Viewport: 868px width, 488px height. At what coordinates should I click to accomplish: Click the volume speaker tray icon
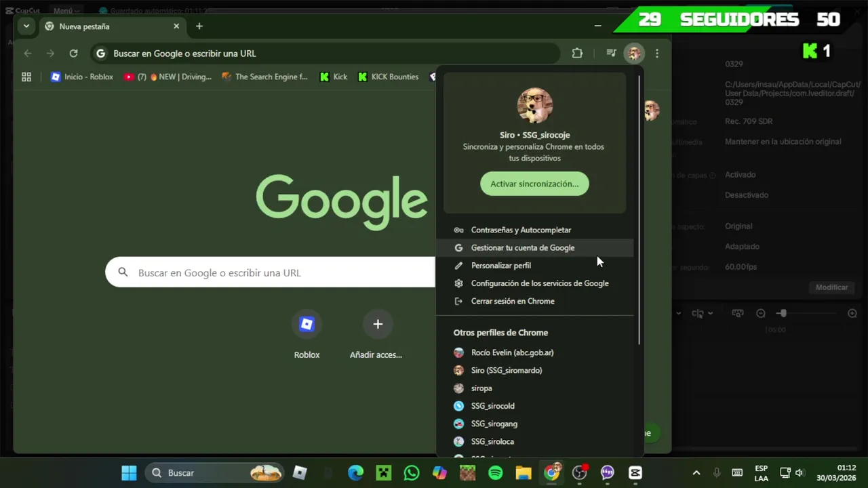800,472
